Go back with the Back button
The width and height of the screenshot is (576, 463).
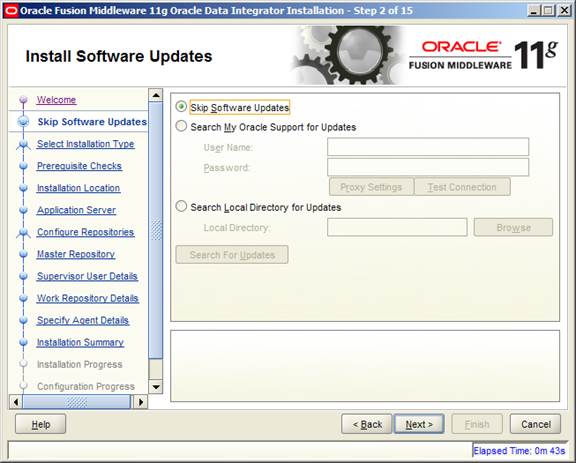367,424
